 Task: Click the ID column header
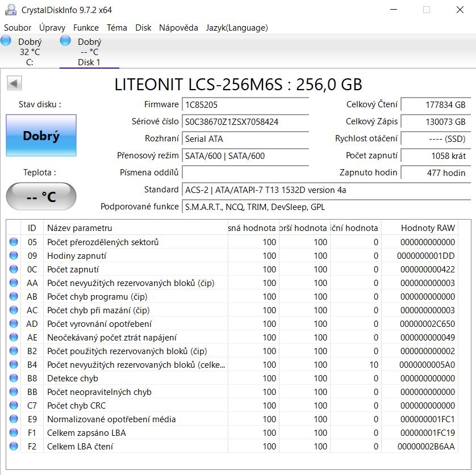coord(32,228)
